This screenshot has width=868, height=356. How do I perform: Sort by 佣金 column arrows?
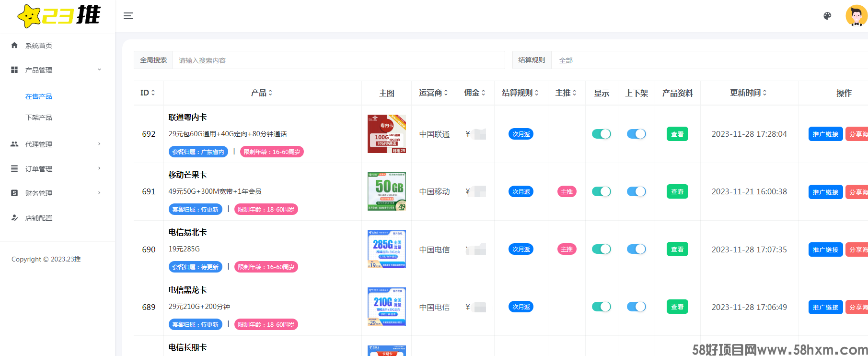[483, 93]
